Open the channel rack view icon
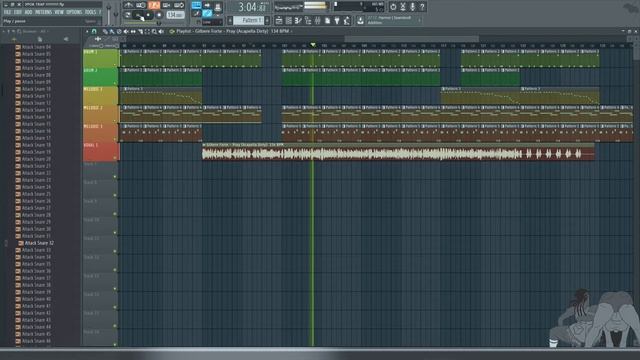This screenshot has height=360, width=640. point(289,20)
